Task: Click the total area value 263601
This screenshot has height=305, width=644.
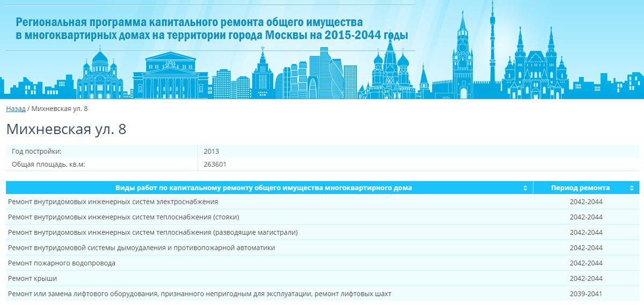Action: tap(215, 165)
